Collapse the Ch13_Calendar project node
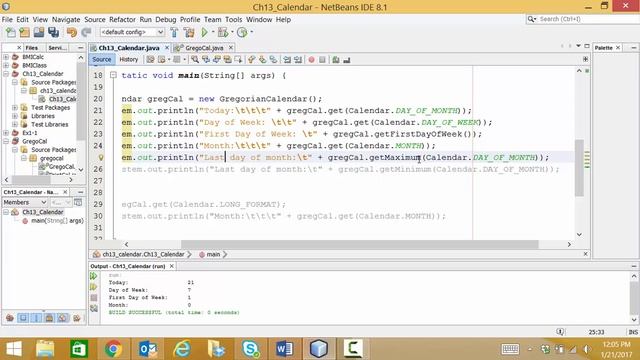 [x=6, y=74]
